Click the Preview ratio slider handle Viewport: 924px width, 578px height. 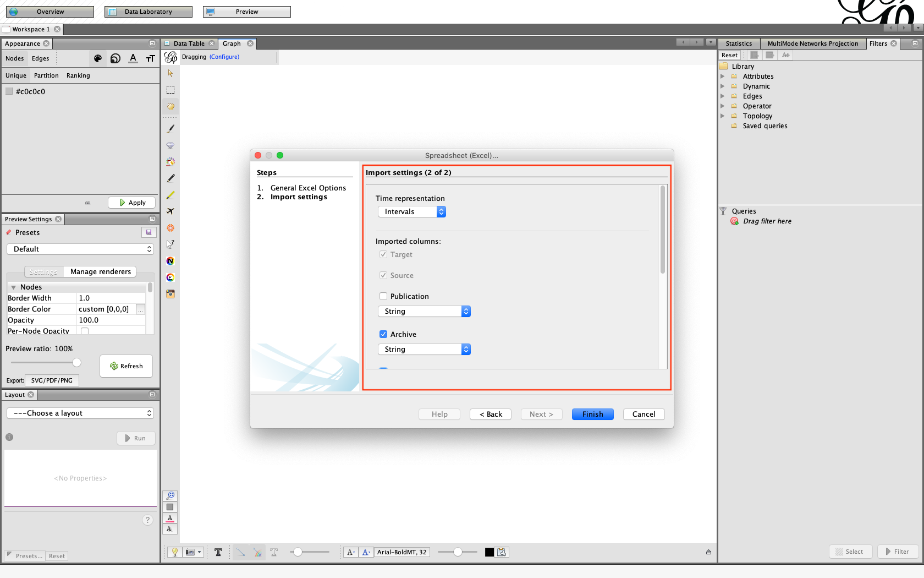[x=77, y=362]
